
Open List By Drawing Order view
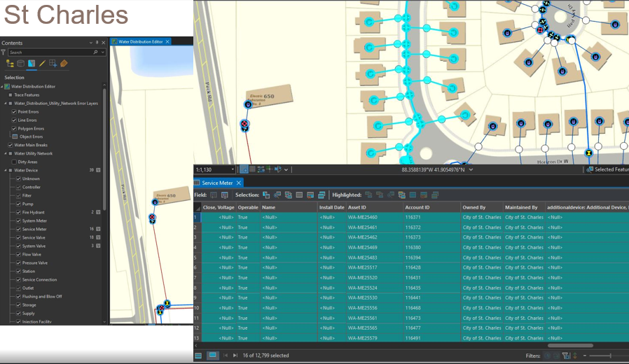10,63
